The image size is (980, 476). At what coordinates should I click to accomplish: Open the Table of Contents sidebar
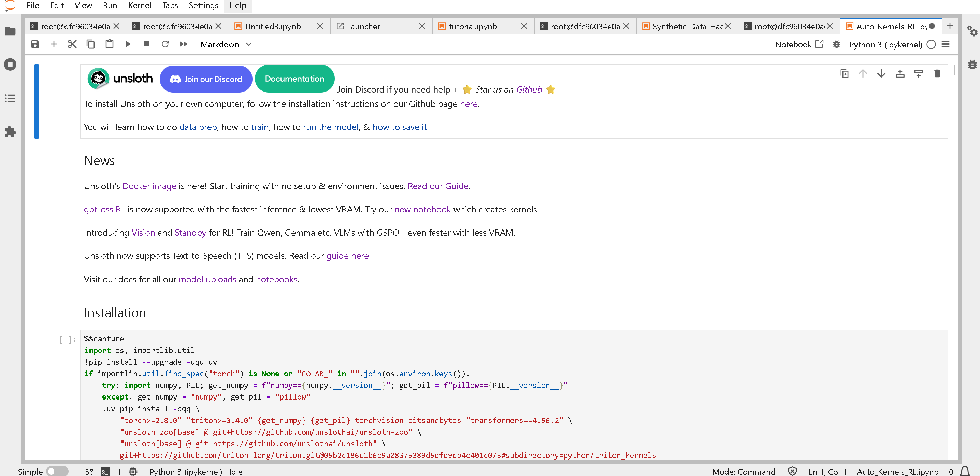(10, 98)
